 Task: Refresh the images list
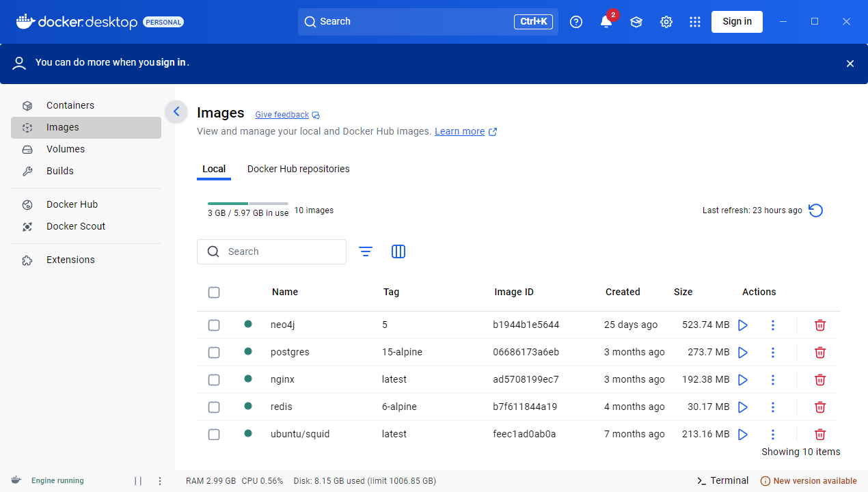(x=815, y=210)
